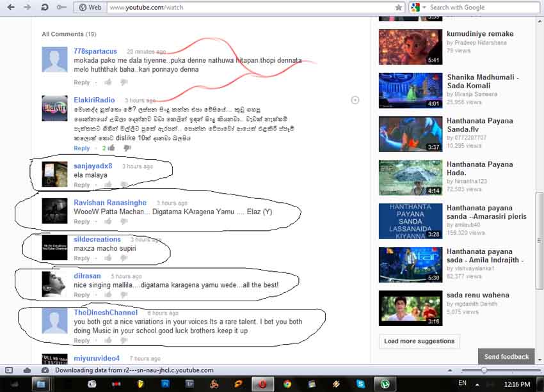The height and width of the screenshot is (392, 544).
Task: Click the page scrollbar thumb
Action: tap(539, 240)
